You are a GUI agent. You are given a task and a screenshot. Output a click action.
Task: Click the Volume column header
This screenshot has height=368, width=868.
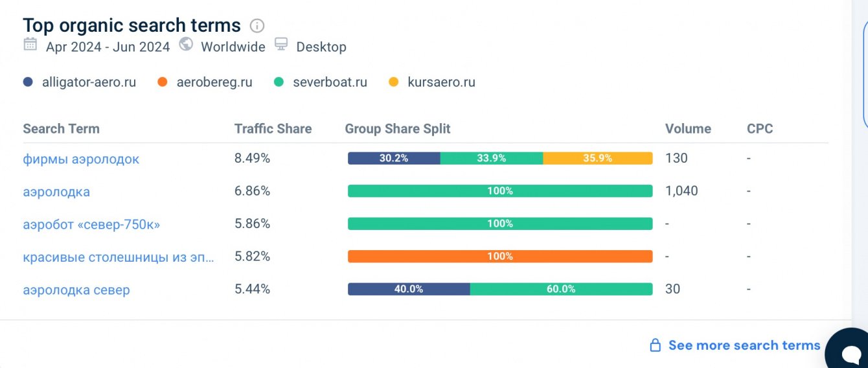point(688,128)
